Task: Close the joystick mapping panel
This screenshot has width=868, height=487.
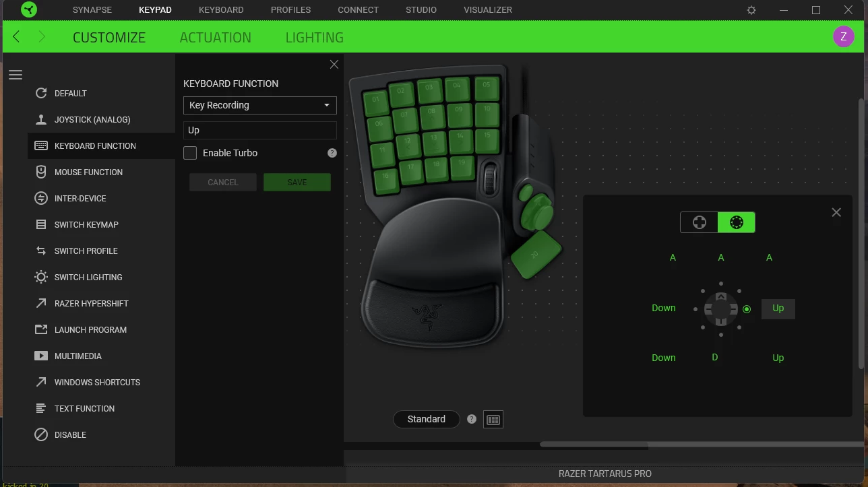Action: [x=836, y=212]
